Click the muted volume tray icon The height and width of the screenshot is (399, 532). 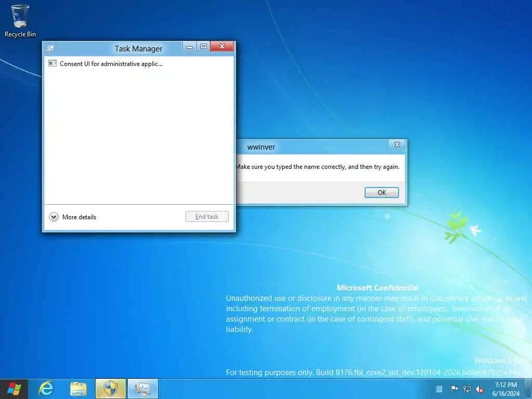tap(480, 389)
